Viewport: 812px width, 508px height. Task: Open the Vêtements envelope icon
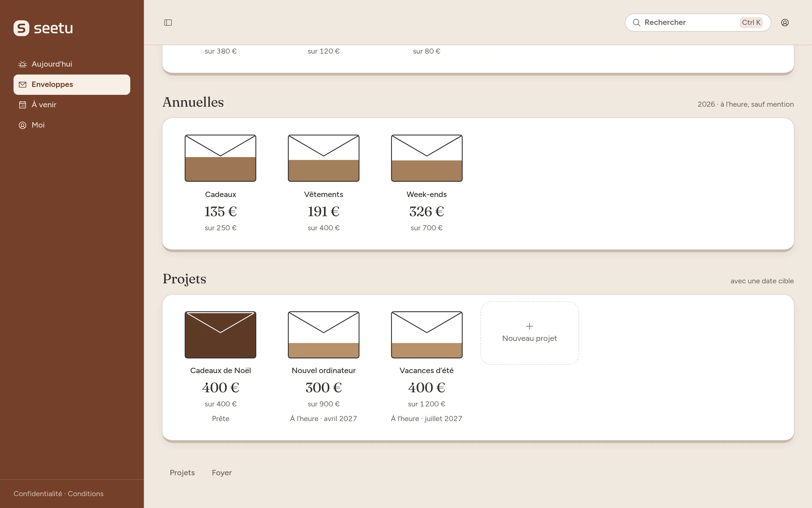pos(323,158)
